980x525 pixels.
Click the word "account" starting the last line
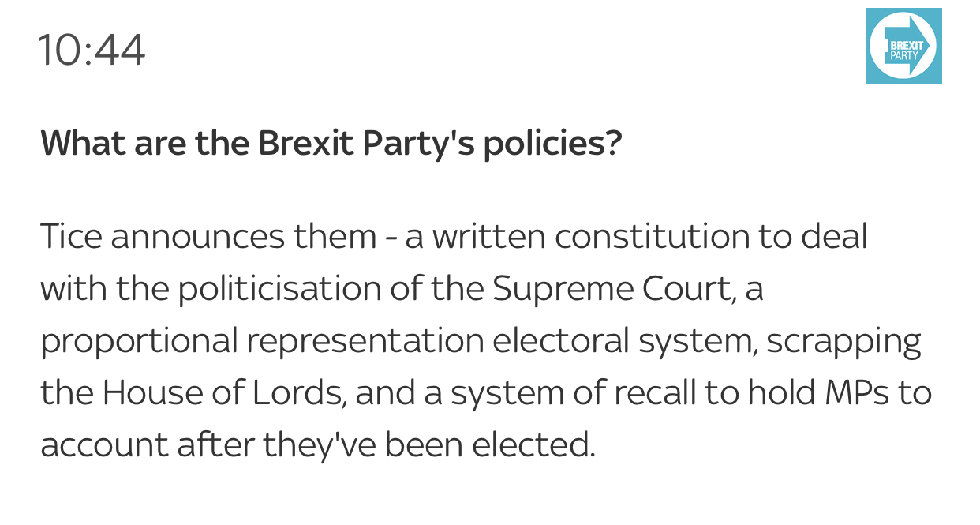click(x=104, y=445)
